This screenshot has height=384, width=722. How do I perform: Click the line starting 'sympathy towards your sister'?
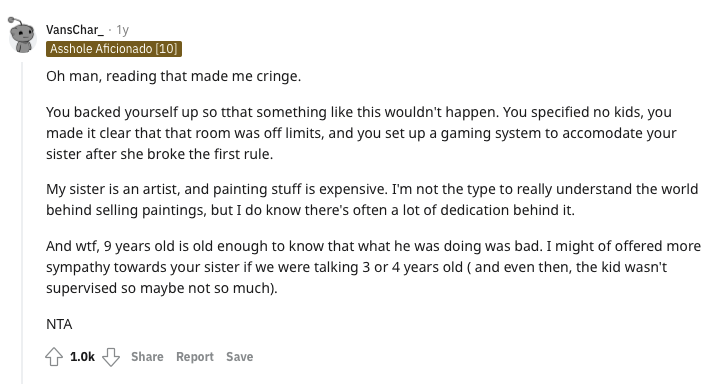pos(356,267)
